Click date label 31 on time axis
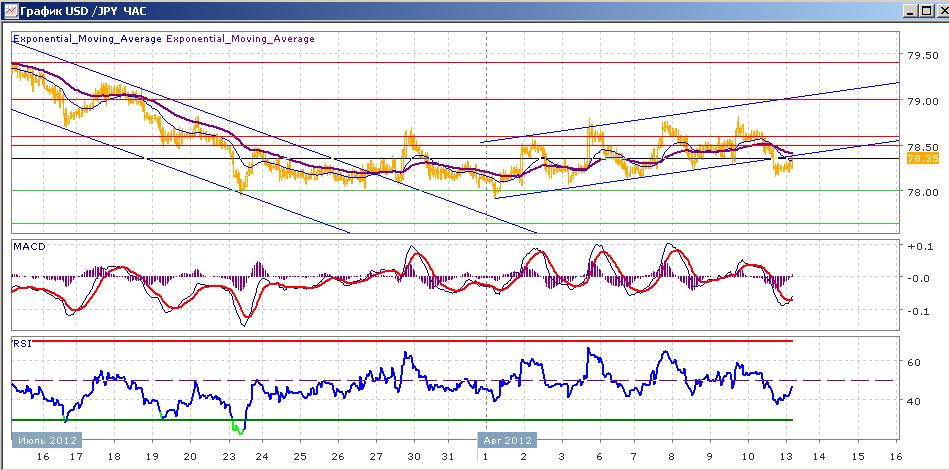949x470 pixels. coord(448,455)
